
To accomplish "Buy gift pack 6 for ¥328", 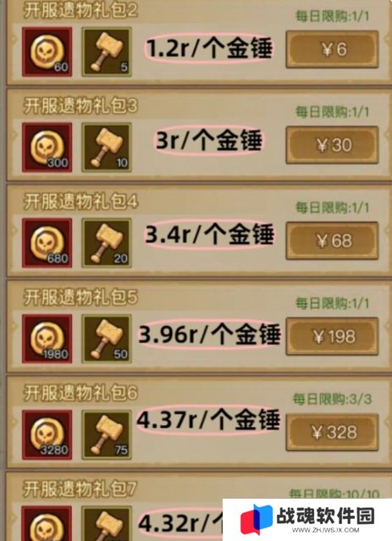I will [332, 432].
